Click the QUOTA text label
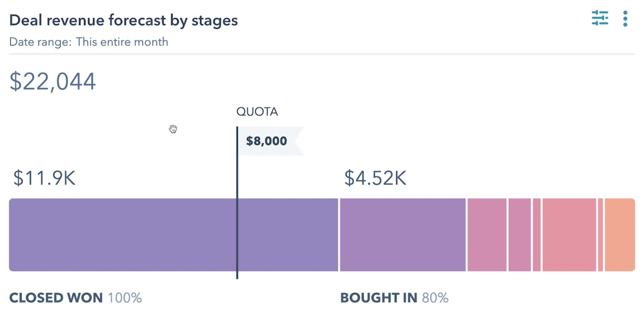 point(257,112)
